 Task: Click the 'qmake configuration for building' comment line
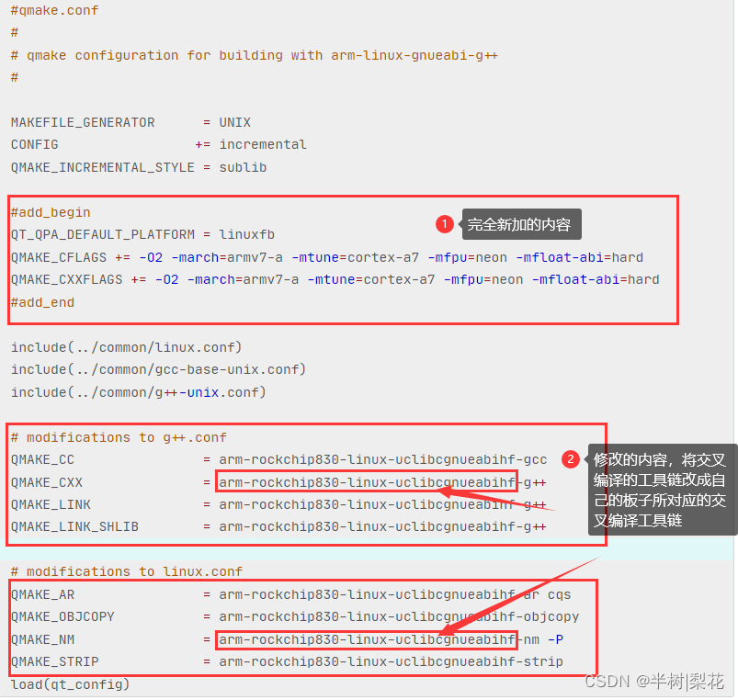255,55
